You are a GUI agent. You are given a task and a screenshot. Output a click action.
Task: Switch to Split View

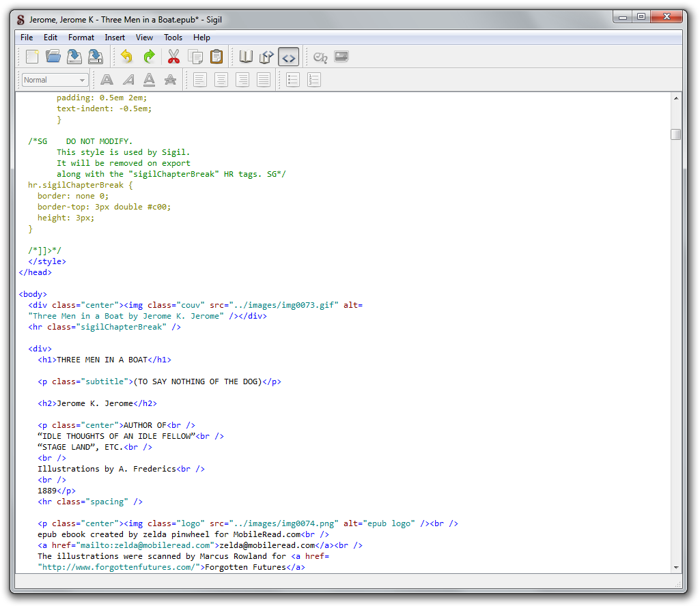(267, 57)
